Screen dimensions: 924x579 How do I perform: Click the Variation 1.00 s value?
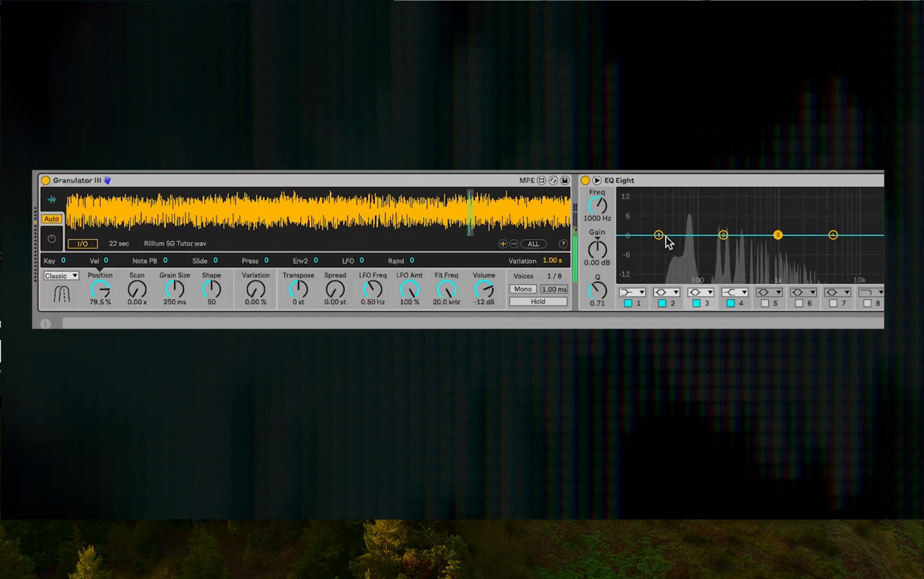coord(552,260)
